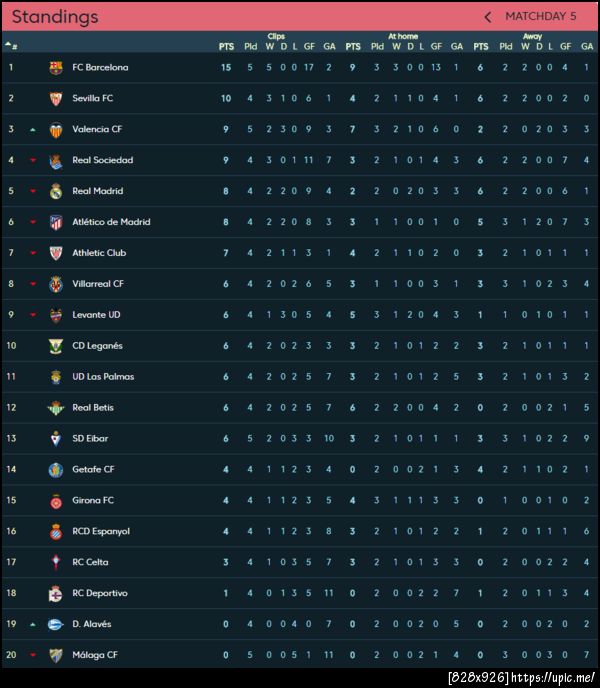Go to previous matchday with left chevron
This screenshot has height=688, width=600.
(488, 17)
